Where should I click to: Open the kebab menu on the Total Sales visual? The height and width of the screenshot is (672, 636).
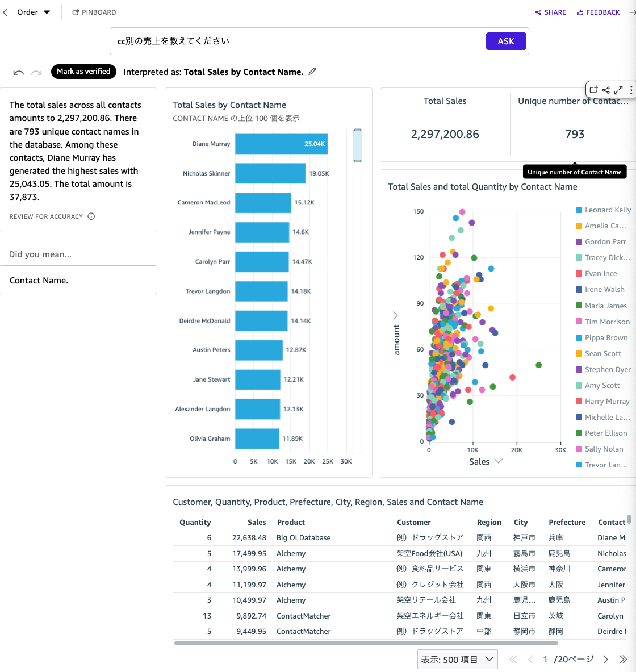click(x=631, y=90)
